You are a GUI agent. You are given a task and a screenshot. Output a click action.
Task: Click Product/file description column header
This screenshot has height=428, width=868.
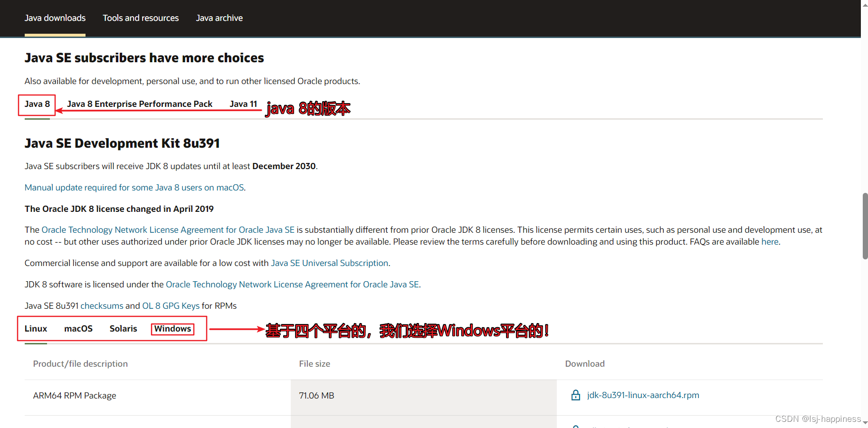pos(80,364)
